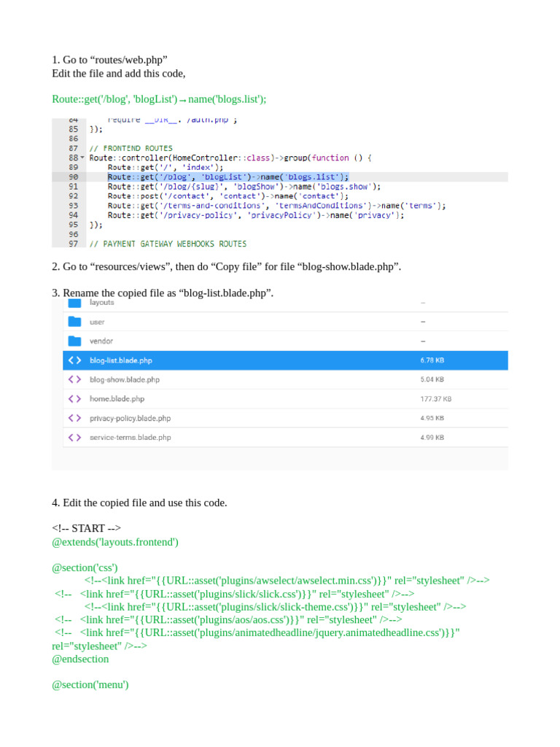Click the @endsection line
The image size is (560, 747).
pyautogui.click(x=80, y=659)
